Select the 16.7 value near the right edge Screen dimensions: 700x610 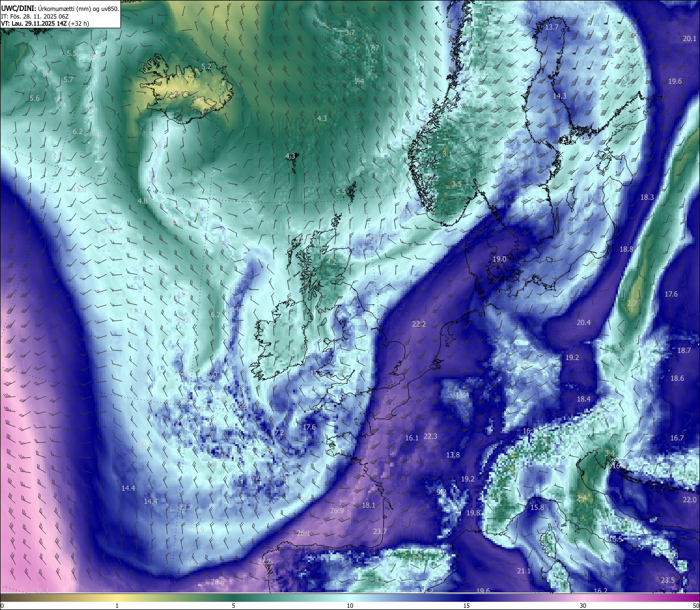click(x=677, y=438)
